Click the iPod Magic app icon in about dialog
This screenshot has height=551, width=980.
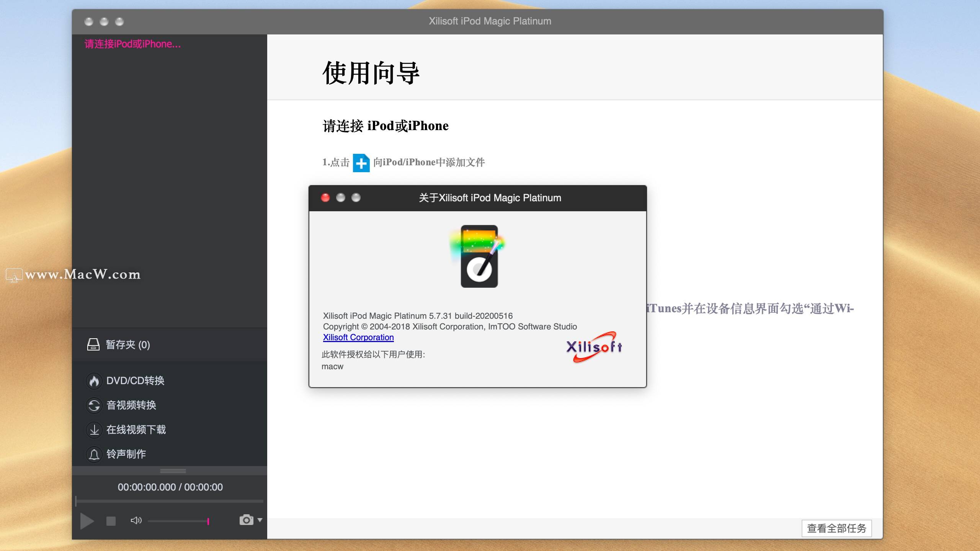478,256
